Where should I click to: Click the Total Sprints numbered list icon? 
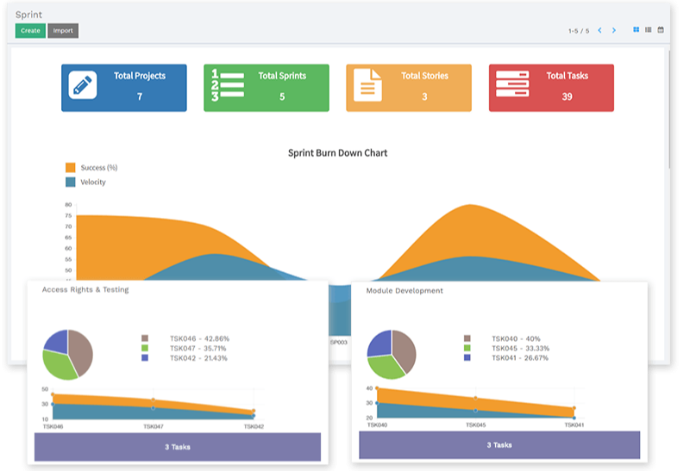tap(226, 86)
